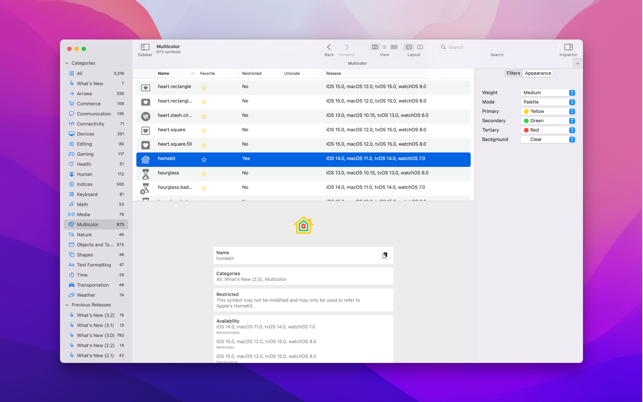The width and height of the screenshot is (643, 402).
Task: Select the horizontal split layout
Action: 409,47
